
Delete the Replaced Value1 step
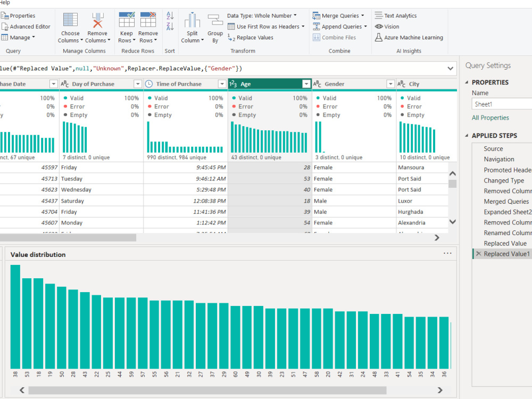coord(478,254)
